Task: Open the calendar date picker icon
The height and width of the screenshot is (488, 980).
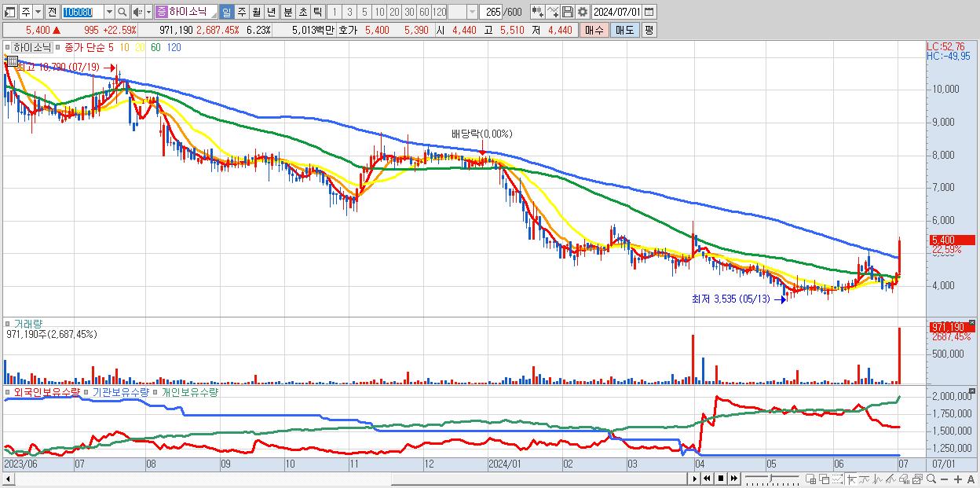Action: 649,12
